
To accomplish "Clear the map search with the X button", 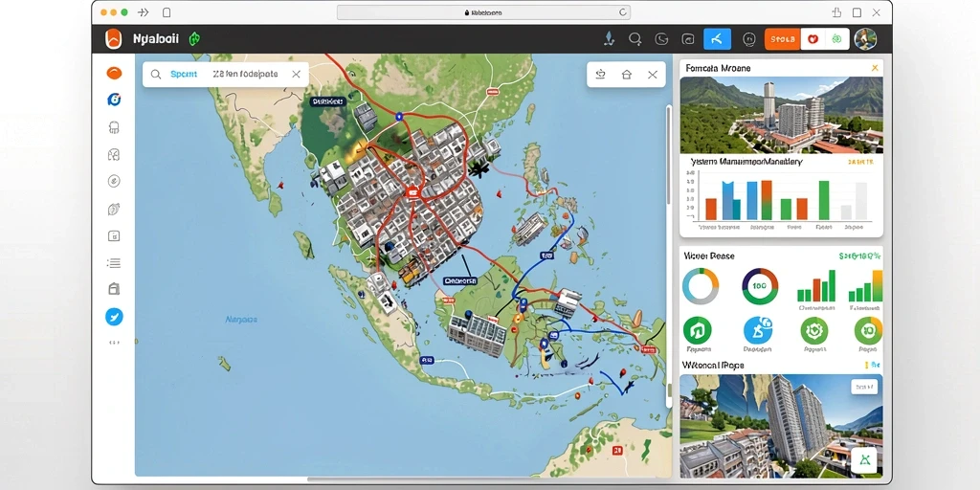I will (x=297, y=75).
